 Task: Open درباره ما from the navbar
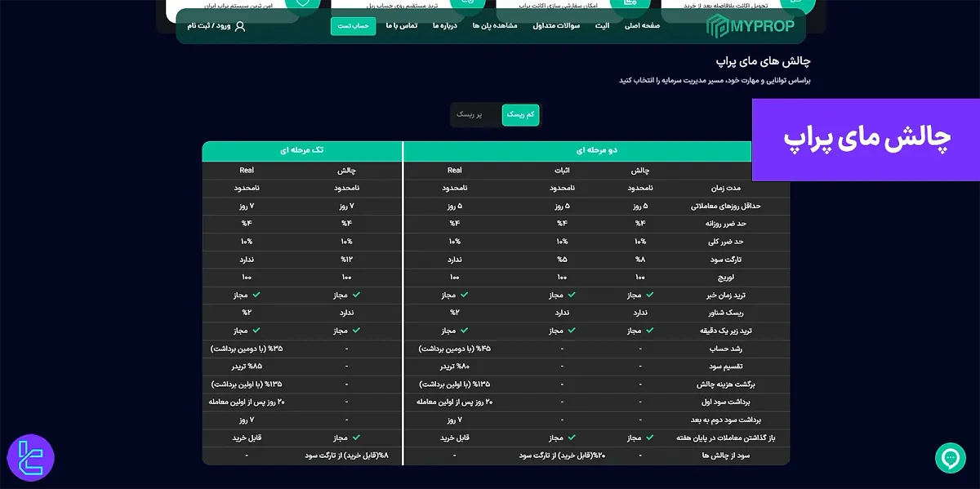point(443,26)
